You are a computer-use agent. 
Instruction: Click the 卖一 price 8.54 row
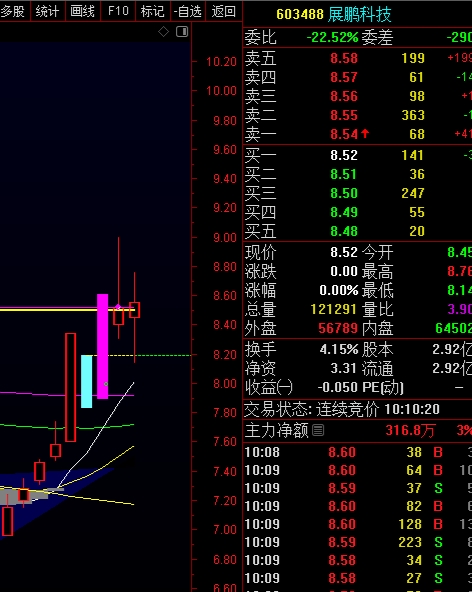click(358, 134)
